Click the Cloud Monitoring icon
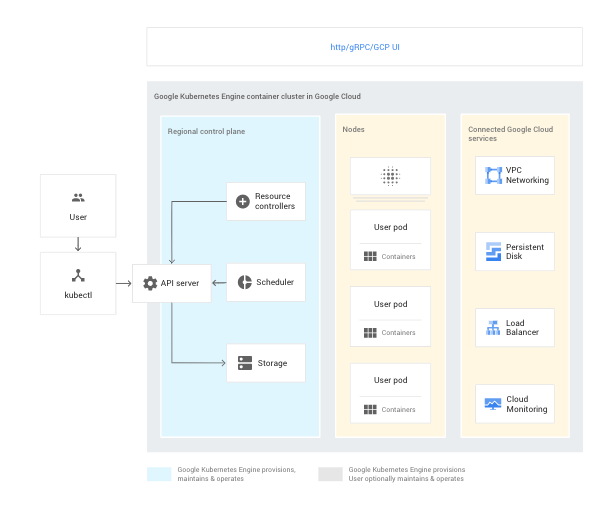614x509 pixels. (x=493, y=404)
